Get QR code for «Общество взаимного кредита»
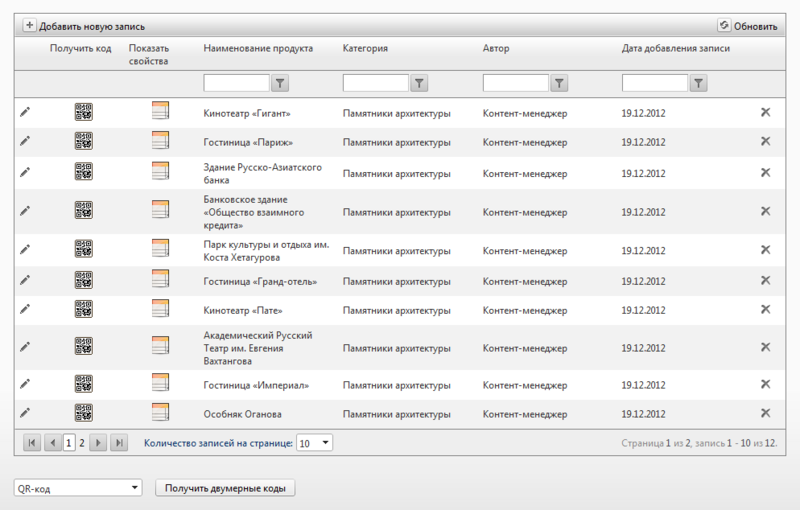Image resolution: width=800 pixels, height=510 pixels. point(84,210)
